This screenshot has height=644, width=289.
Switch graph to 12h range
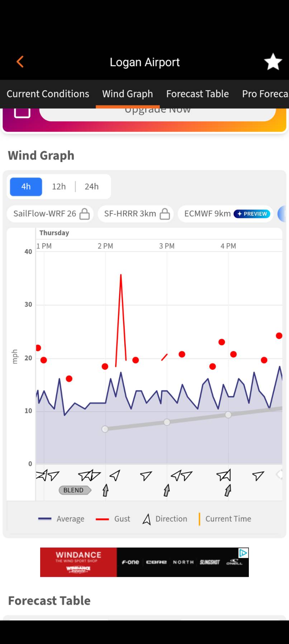[59, 186]
